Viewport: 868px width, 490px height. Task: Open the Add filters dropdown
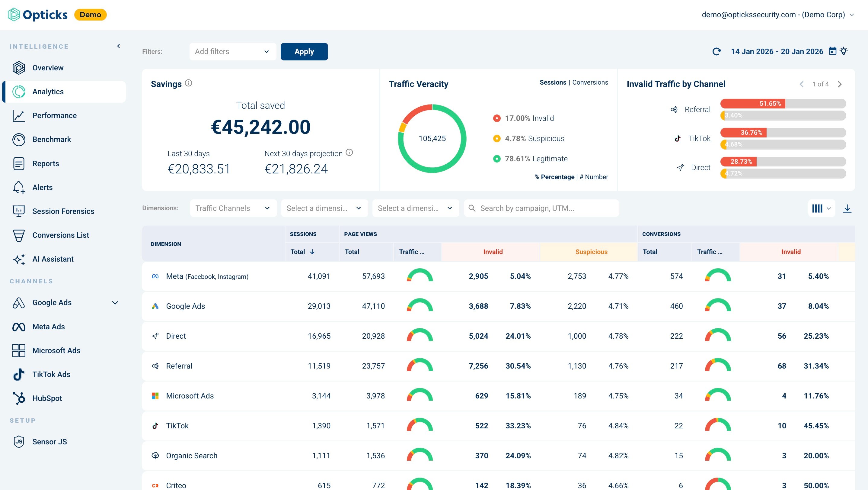[x=232, y=52]
